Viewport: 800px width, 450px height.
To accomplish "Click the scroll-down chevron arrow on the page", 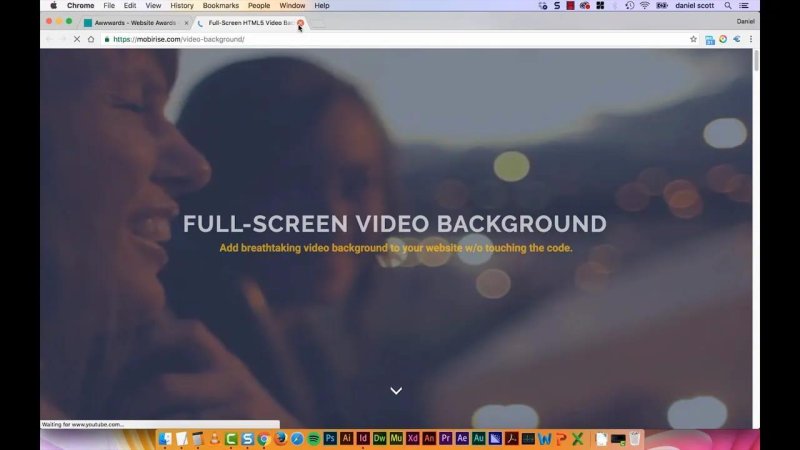I will 396,391.
